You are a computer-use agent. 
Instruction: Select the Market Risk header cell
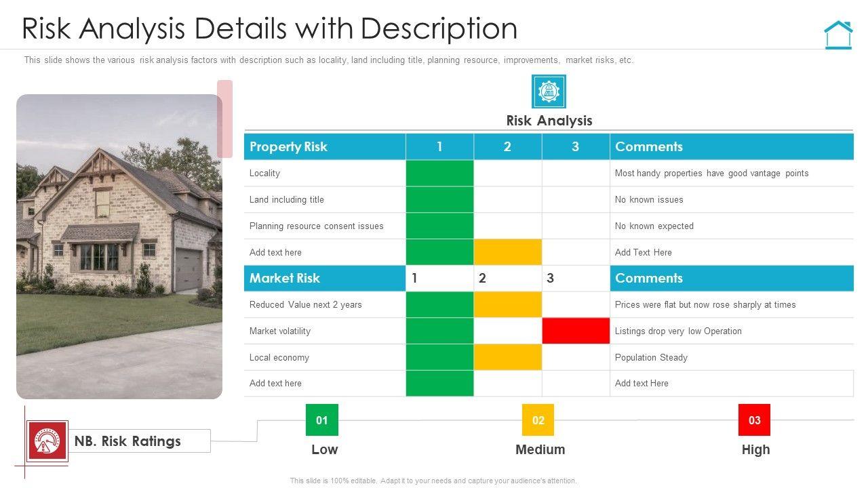[x=324, y=278]
